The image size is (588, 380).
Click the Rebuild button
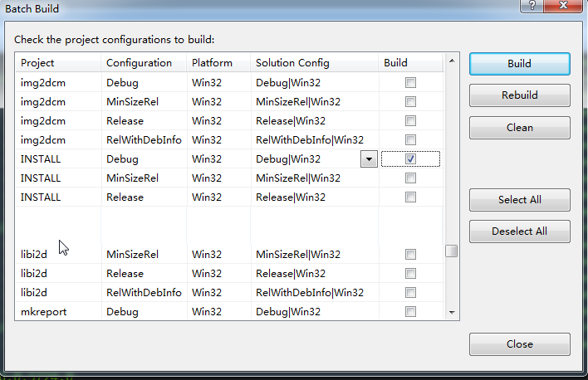tap(519, 95)
